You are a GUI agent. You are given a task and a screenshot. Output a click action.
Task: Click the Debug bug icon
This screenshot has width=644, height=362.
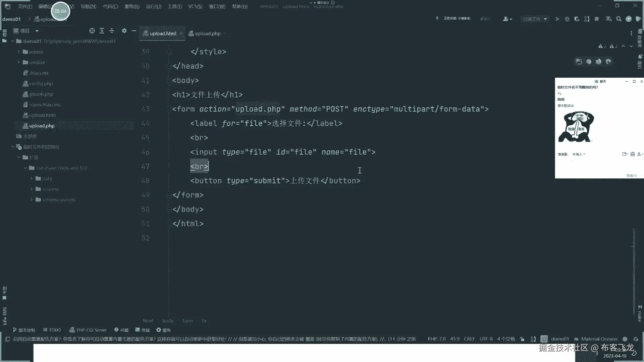pos(567,19)
